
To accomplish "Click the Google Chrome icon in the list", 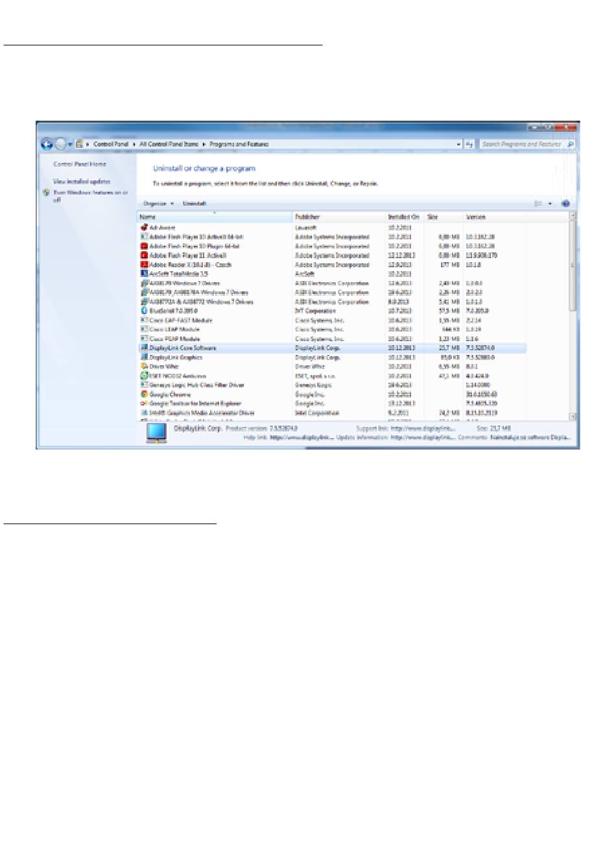I will point(144,394).
